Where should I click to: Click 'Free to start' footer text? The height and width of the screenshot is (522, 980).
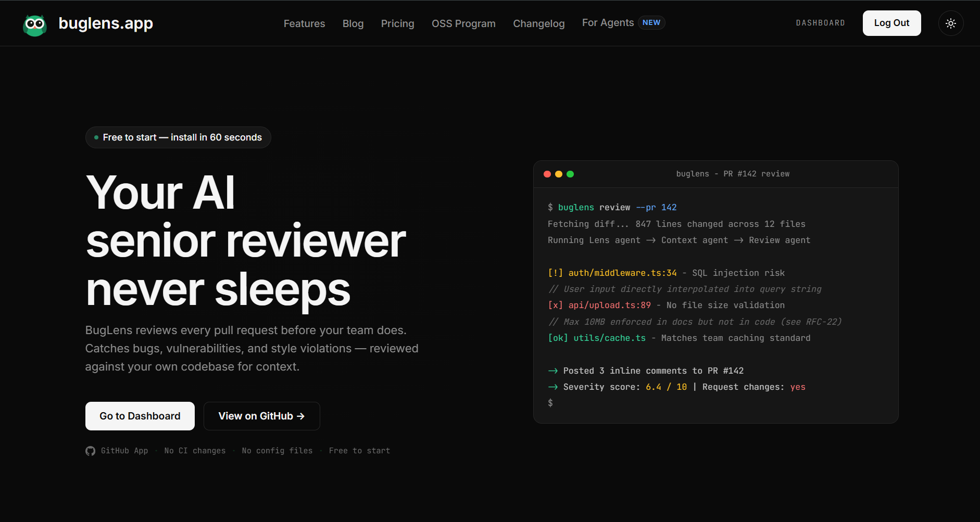tap(360, 451)
